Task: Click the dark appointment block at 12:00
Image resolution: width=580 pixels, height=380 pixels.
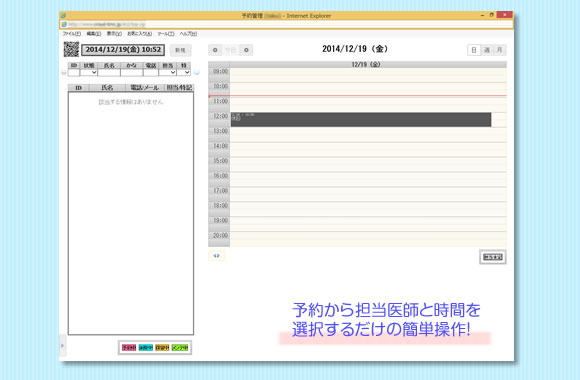Action: tap(361, 120)
